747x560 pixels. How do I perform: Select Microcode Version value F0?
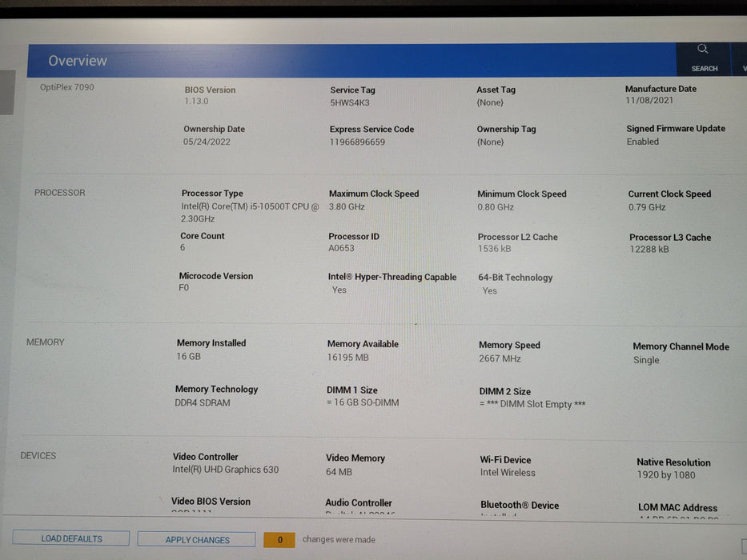coord(183,288)
